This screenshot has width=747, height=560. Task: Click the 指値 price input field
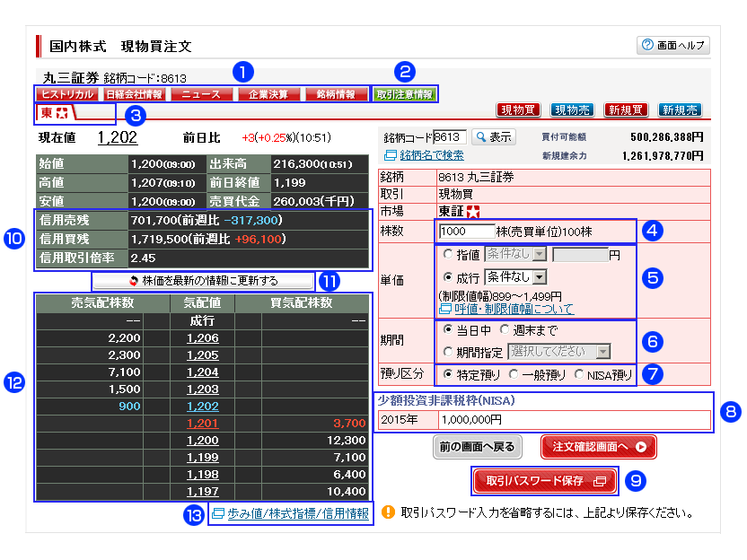tap(580, 255)
